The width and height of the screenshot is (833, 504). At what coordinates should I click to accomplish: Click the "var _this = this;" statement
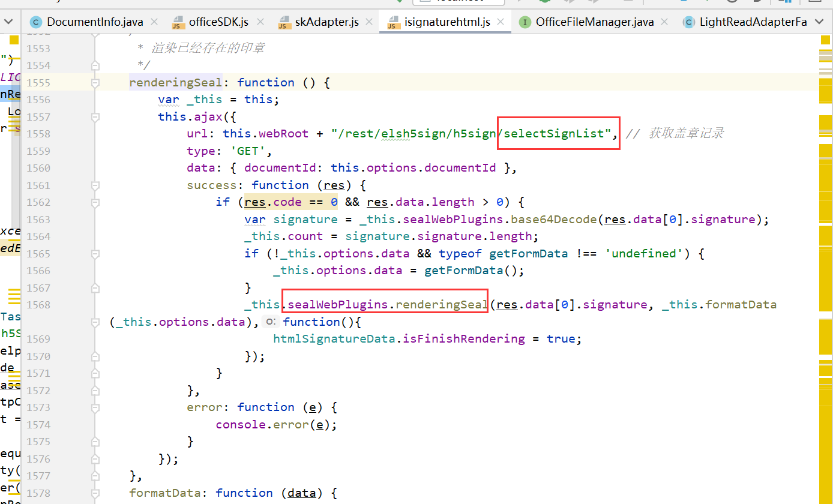coord(219,99)
